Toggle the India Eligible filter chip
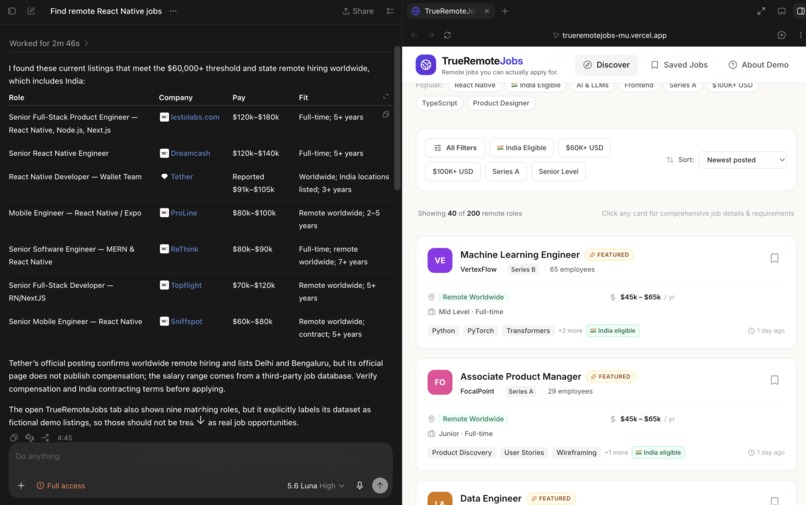Viewport: 806px width, 505px height. (521, 148)
